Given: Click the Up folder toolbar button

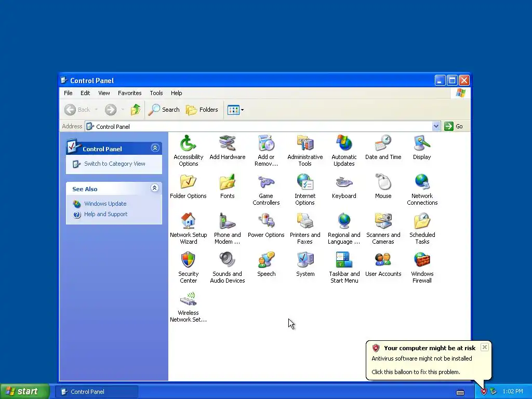Looking at the screenshot, I should [136, 110].
